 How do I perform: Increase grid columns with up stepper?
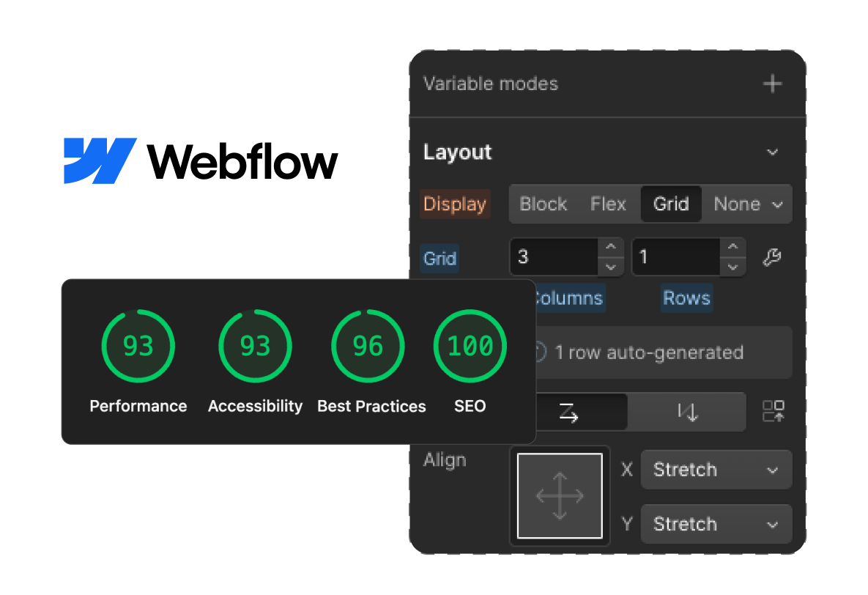[x=611, y=247]
